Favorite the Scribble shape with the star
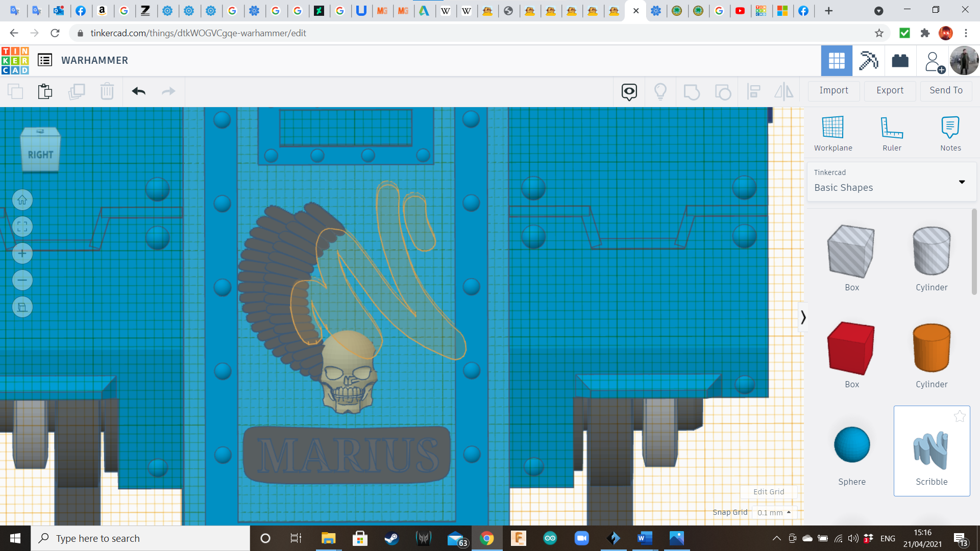This screenshot has width=980, height=551. [960, 416]
